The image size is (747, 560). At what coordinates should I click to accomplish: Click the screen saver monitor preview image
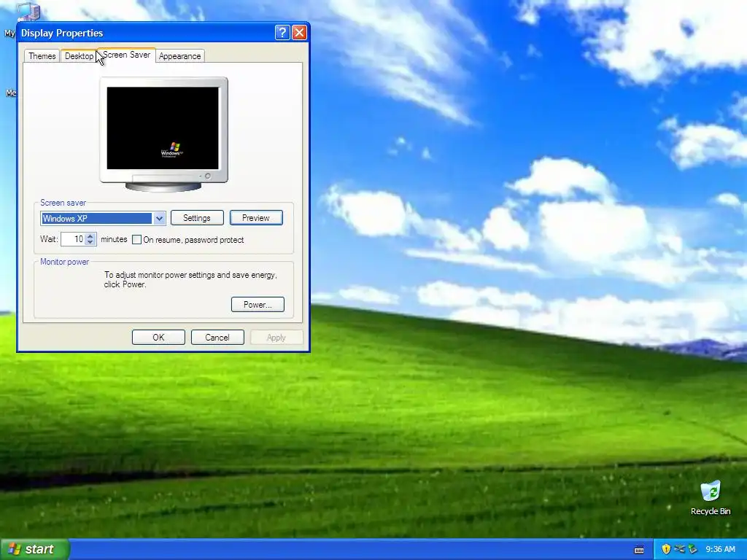coord(163,134)
